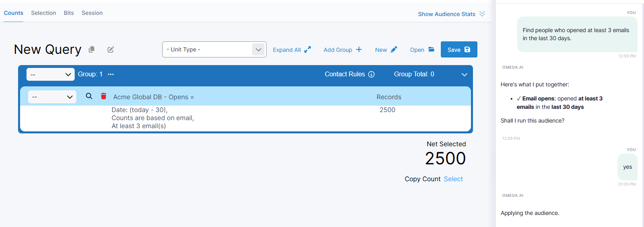Viewport: 644px width, 227px height.
Task: Open the Unit Type dropdown
Action: click(x=214, y=49)
